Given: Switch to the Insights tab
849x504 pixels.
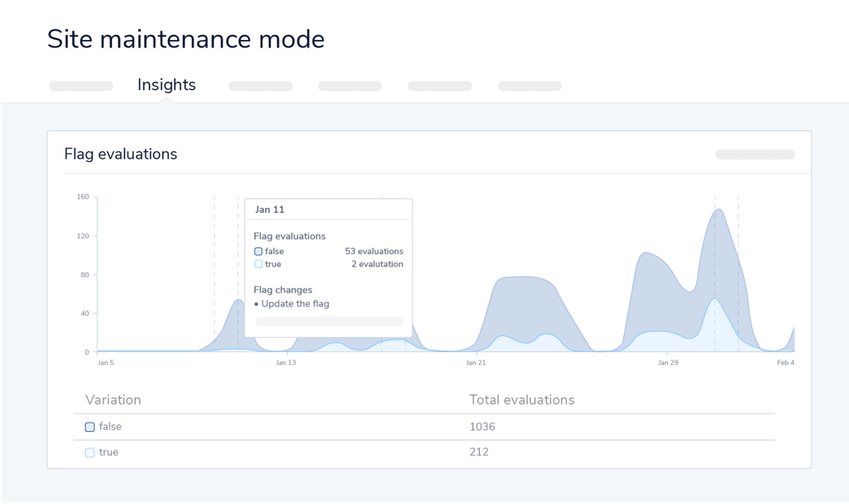Looking at the screenshot, I should coord(166,85).
